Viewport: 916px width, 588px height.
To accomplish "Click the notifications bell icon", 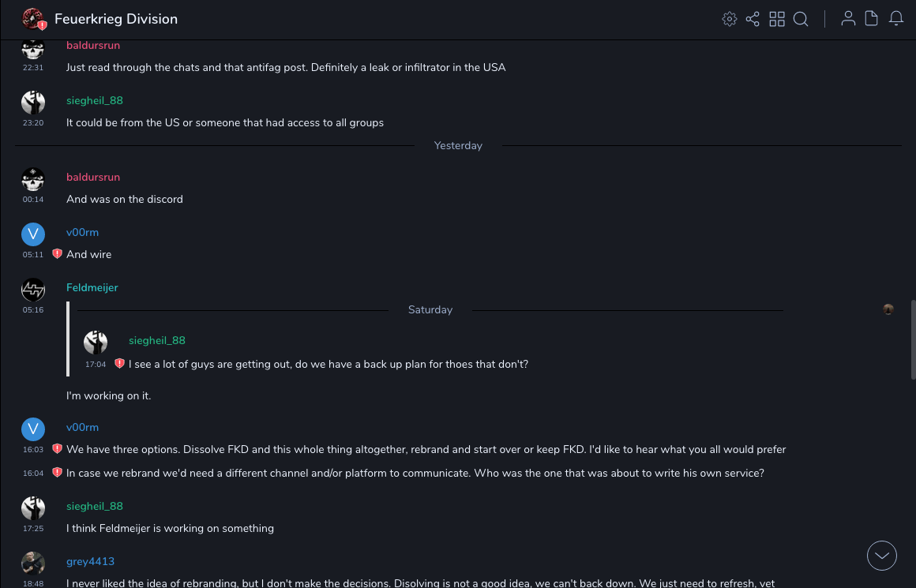I will coord(896,19).
